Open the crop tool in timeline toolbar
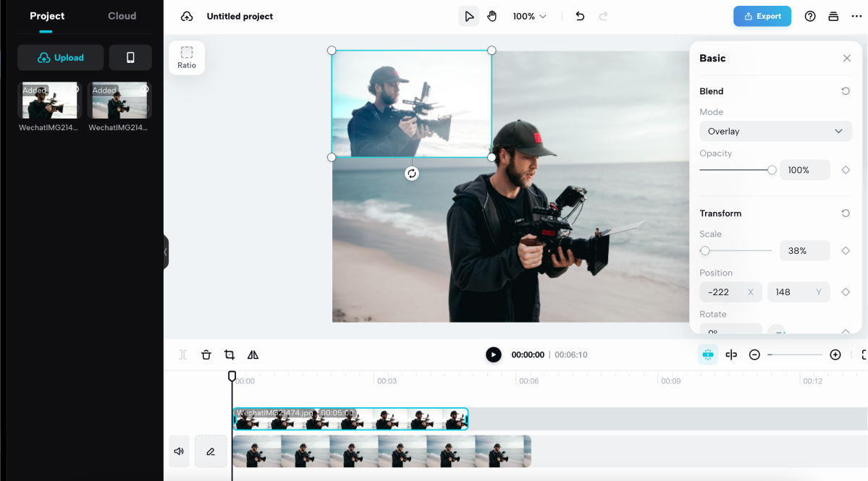868x481 pixels. pos(229,354)
